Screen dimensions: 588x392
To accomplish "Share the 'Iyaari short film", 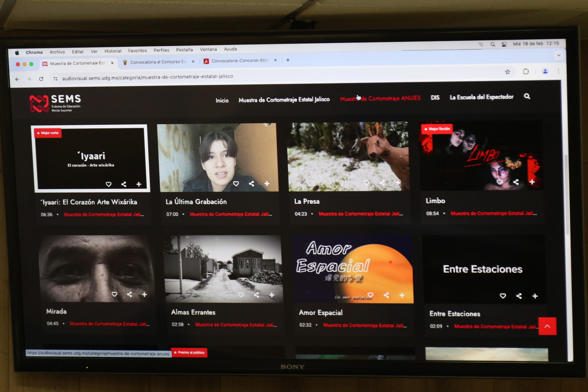I will tap(124, 185).
